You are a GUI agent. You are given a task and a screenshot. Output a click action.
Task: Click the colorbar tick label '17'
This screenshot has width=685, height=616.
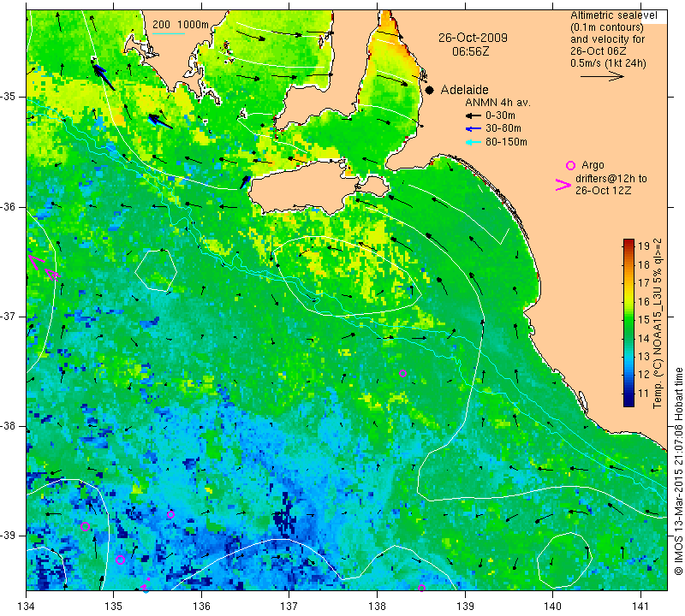644,283
